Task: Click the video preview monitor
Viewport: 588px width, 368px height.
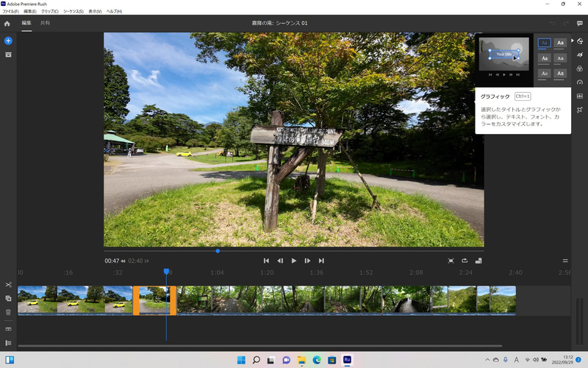Action: click(x=293, y=139)
